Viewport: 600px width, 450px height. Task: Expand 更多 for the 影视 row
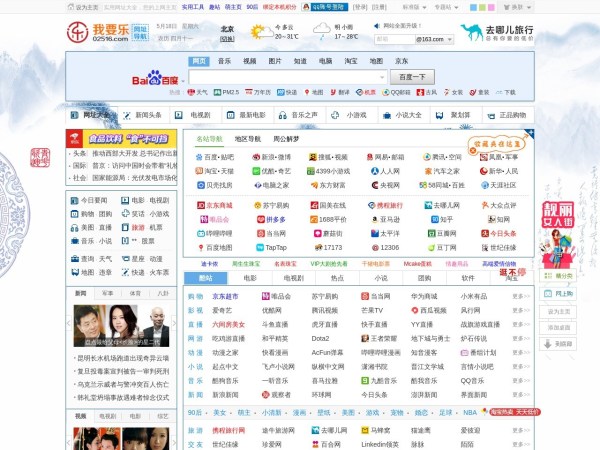point(521,310)
